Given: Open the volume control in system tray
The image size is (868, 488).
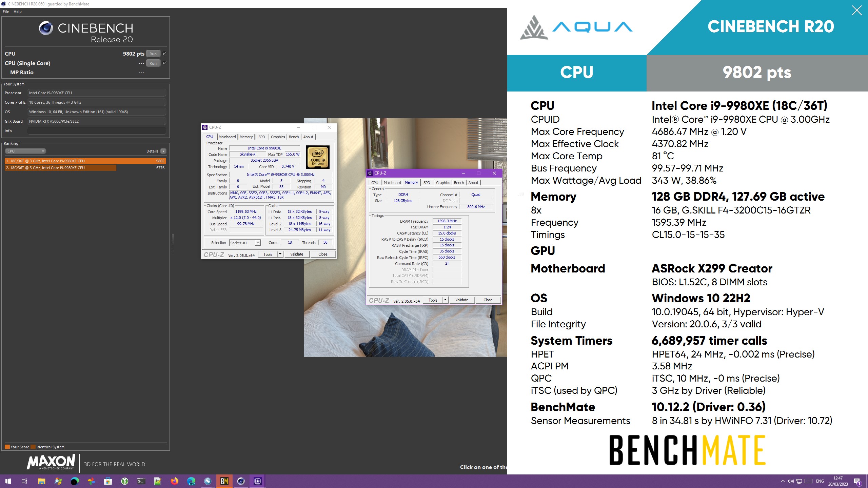Looking at the screenshot, I should [x=791, y=481].
